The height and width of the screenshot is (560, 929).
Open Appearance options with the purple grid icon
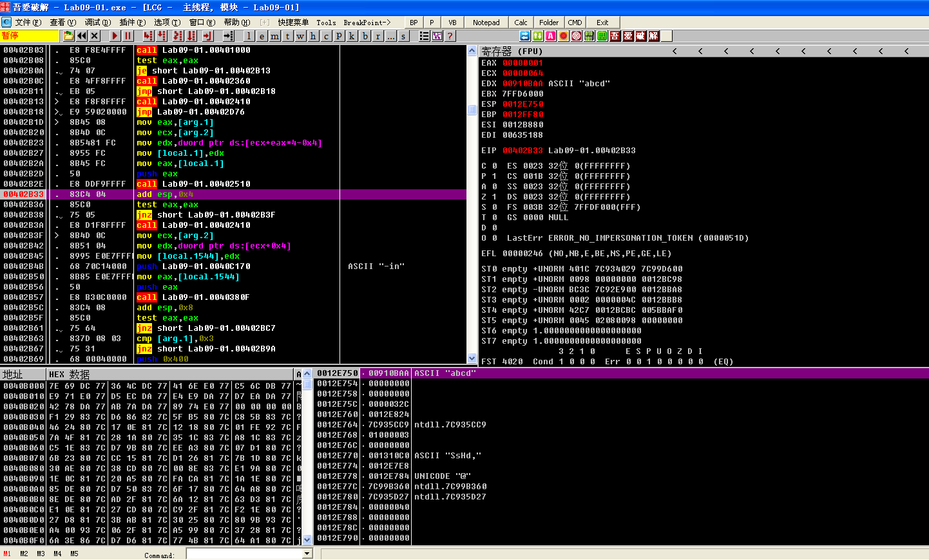pos(437,36)
